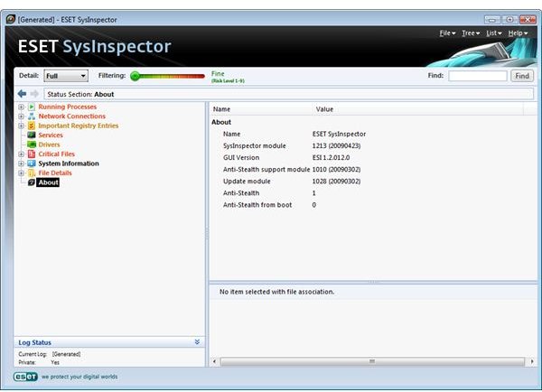Click the Critical Files document icon
Viewport: 542px width, 392px height.
(x=32, y=154)
